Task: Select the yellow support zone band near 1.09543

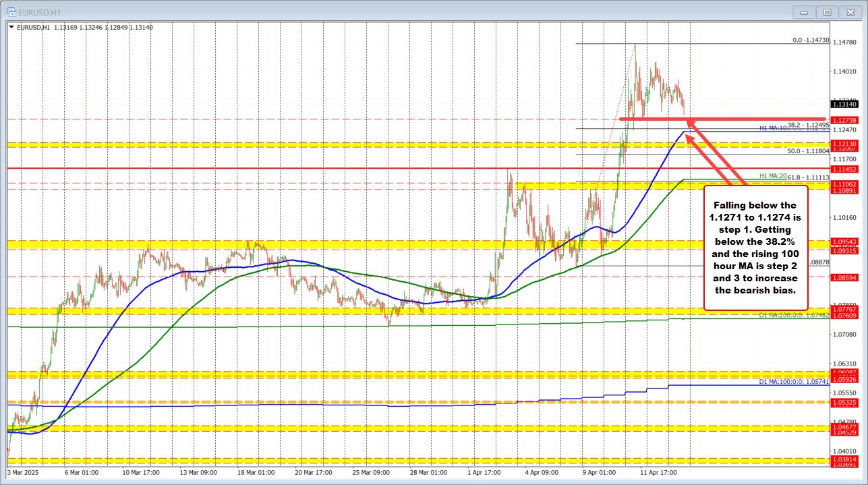Action: click(x=405, y=242)
